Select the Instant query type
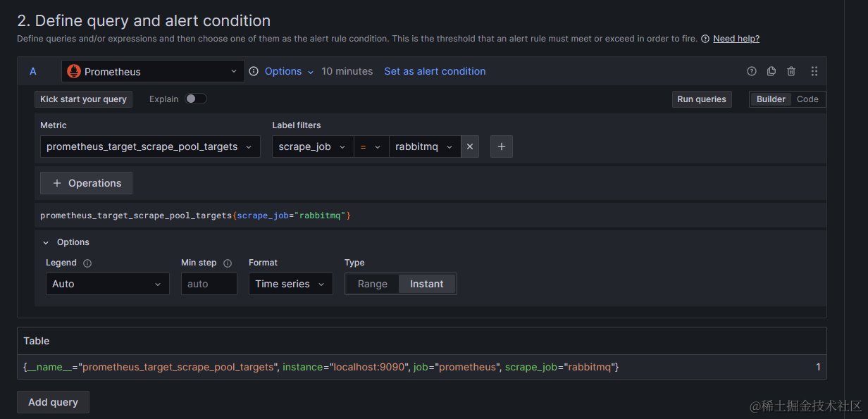868x419 pixels. click(x=427, y=284)
